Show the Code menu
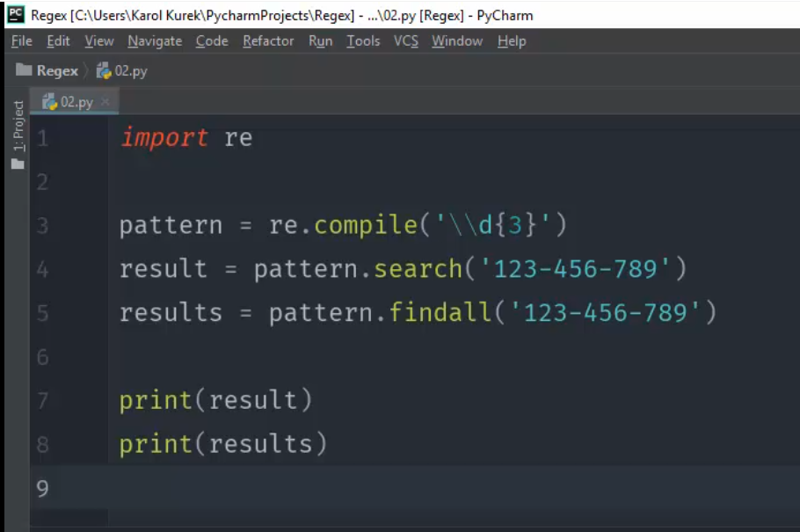The image size is (800, 532). 212,41
